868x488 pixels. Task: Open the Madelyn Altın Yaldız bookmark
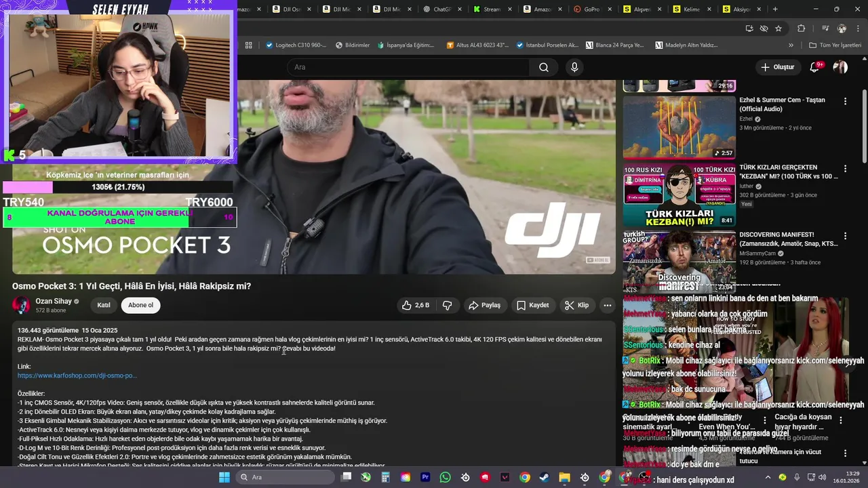click(686, 45)
